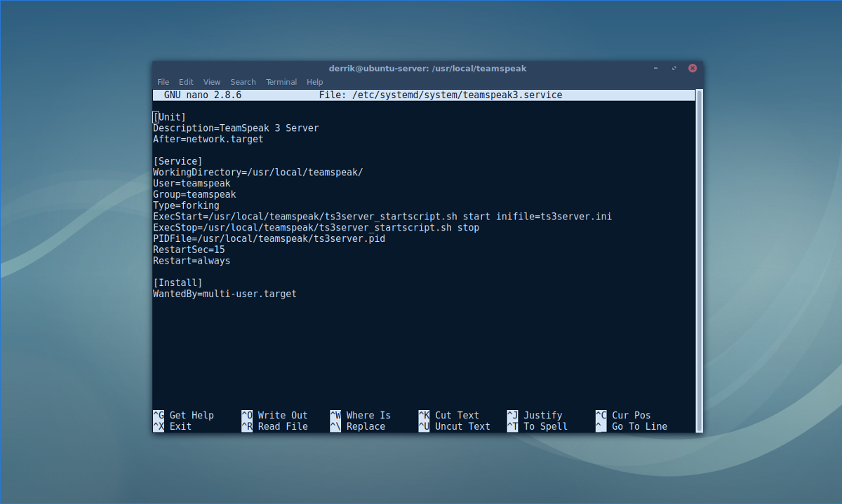
Task: Click the ^G Get Help shortcut
Action: click(x=183, y=415)
